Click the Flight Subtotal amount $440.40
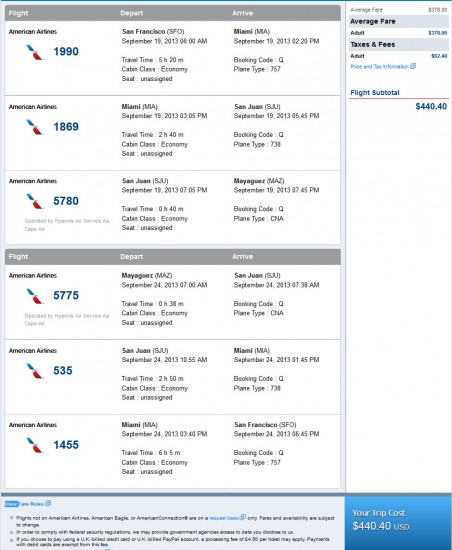 click(x=431, y=107)
